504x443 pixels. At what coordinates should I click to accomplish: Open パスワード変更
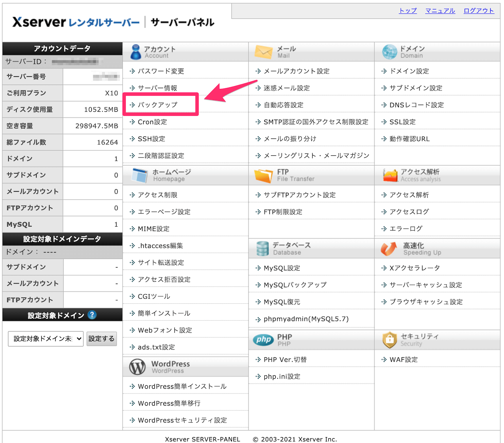(x=161, y=71)
